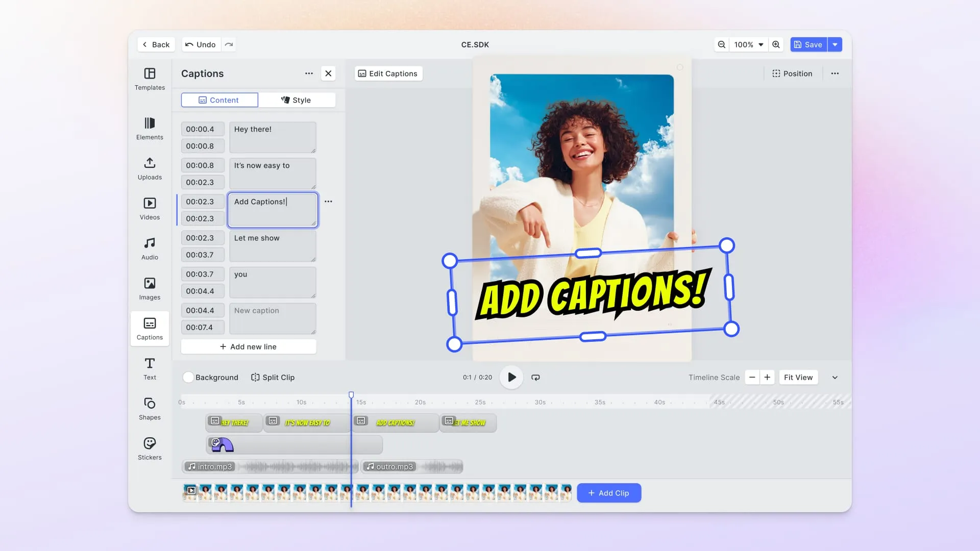The height and width of the screenshot is (551, 980).
Task: Click the timeline playhead marker
Action: coord(351,395)
